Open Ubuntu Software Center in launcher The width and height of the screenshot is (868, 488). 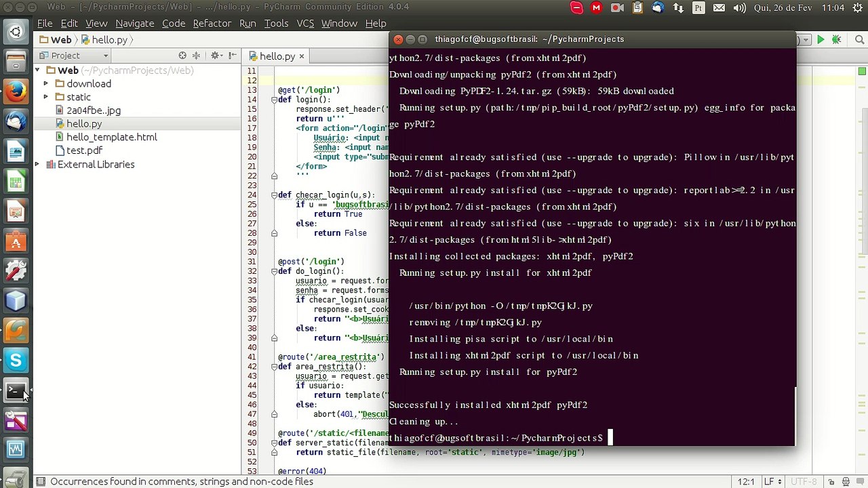pyautogui.click(x=16, y=241)
